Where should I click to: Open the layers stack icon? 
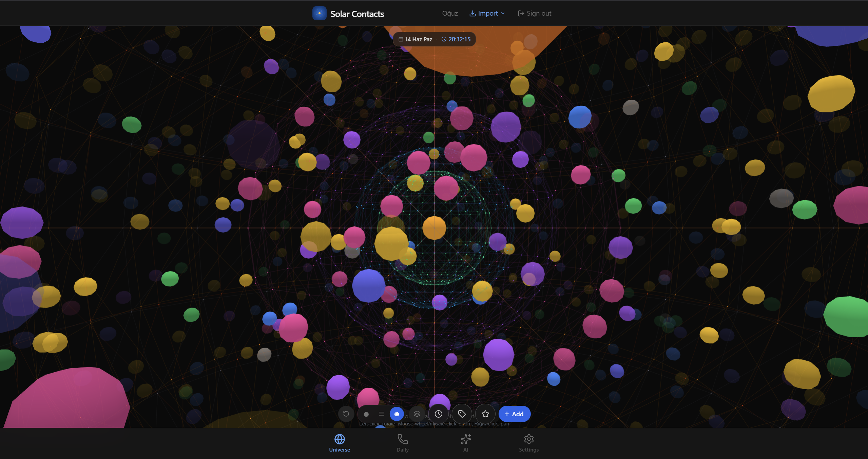tap(417, 414)
